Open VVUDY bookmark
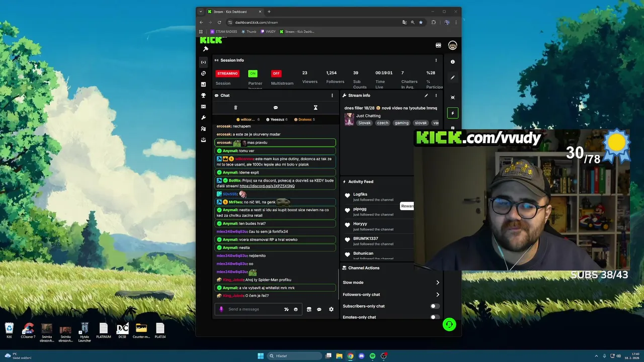 click(268, 32)
